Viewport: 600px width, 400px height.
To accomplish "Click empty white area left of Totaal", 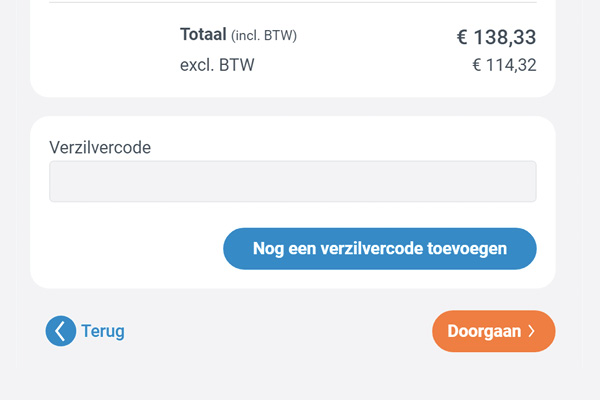I will [107, 48].
